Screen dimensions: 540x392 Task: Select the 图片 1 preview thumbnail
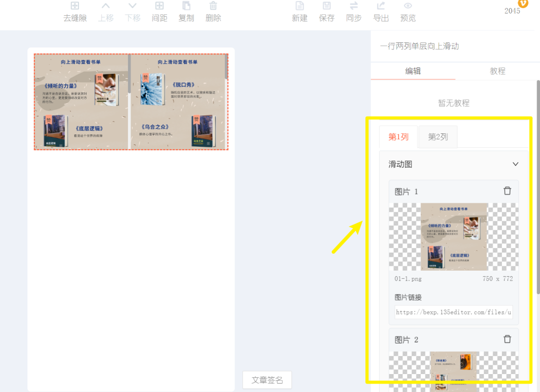453,237
